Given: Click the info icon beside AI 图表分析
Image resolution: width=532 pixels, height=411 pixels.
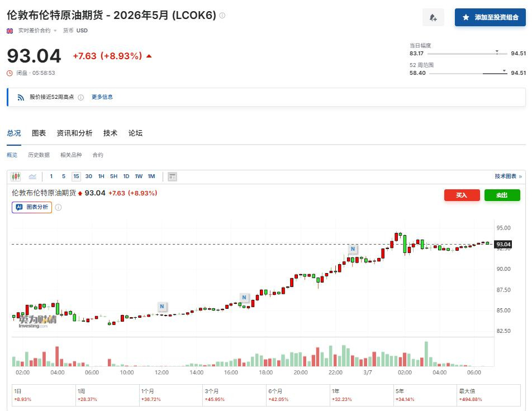Looking at the screenshot, I should tap(58, 207).
